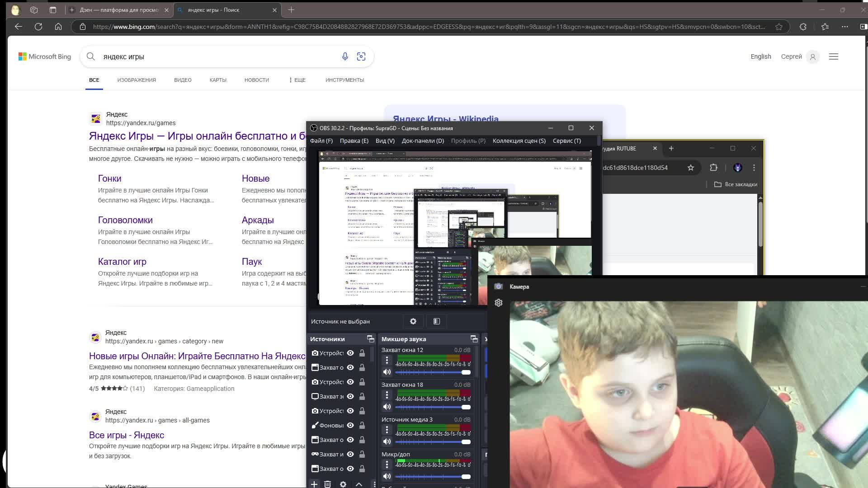Screen dimensions: 868x488
Task: Lock the Захват э display capture source
Action: pos(362,396)
